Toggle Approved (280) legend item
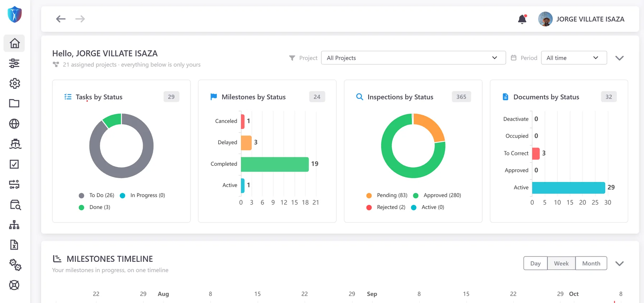Screen dimensions: 644x303 pos(437,195)
